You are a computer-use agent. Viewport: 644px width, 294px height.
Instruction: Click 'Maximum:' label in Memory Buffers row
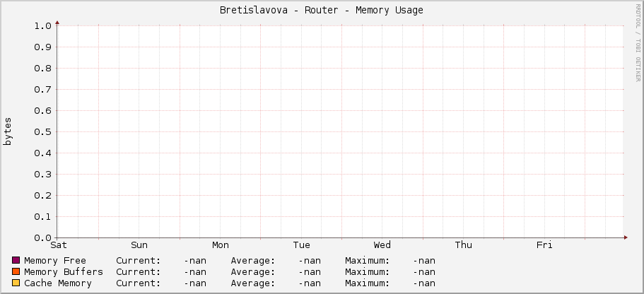coord(367,272)
